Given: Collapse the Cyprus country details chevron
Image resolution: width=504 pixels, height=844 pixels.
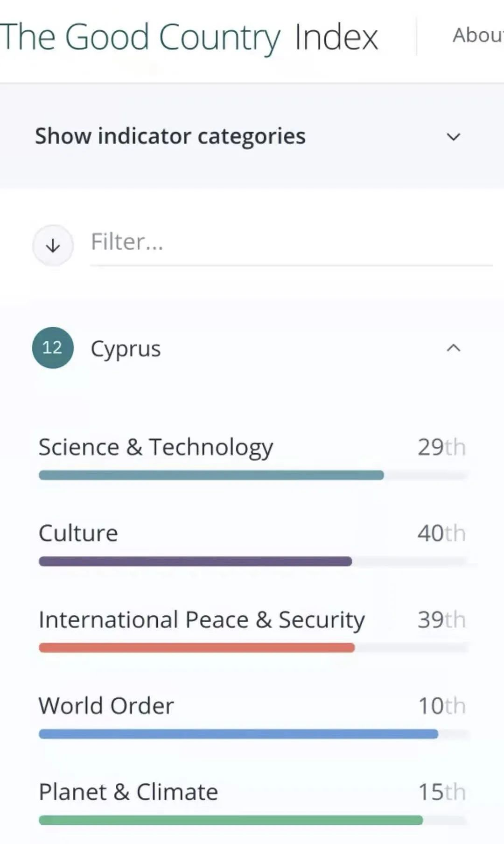Looking at the screenshot, I should coord(454,348).
